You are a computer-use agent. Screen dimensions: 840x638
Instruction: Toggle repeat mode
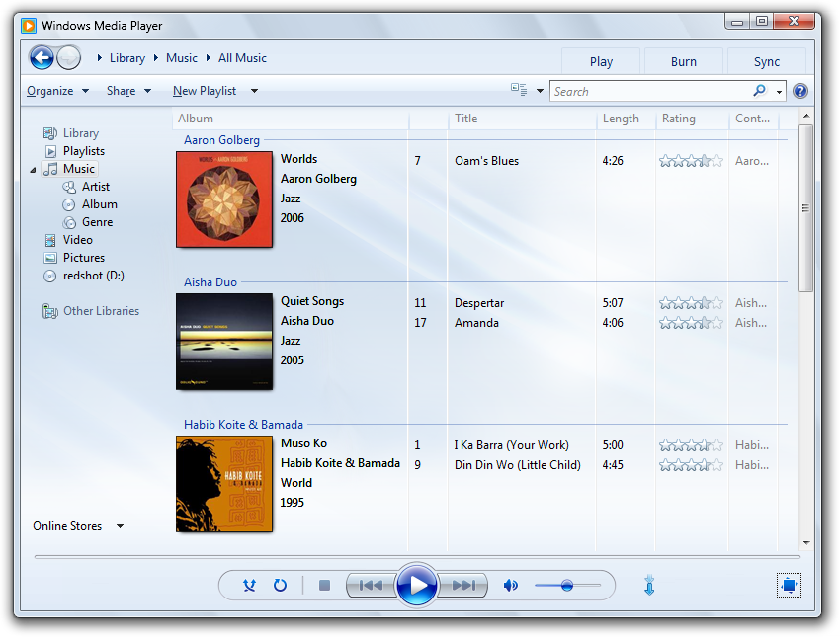click(281, 585)
